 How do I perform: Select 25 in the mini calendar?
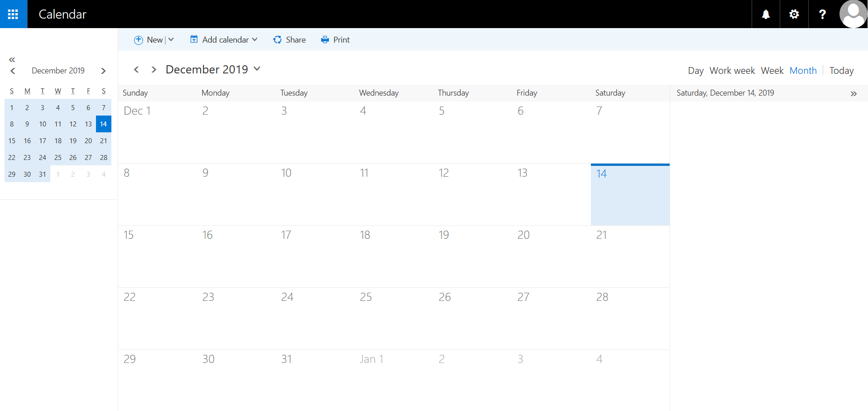pyautogui.click(x=58, y=158)
